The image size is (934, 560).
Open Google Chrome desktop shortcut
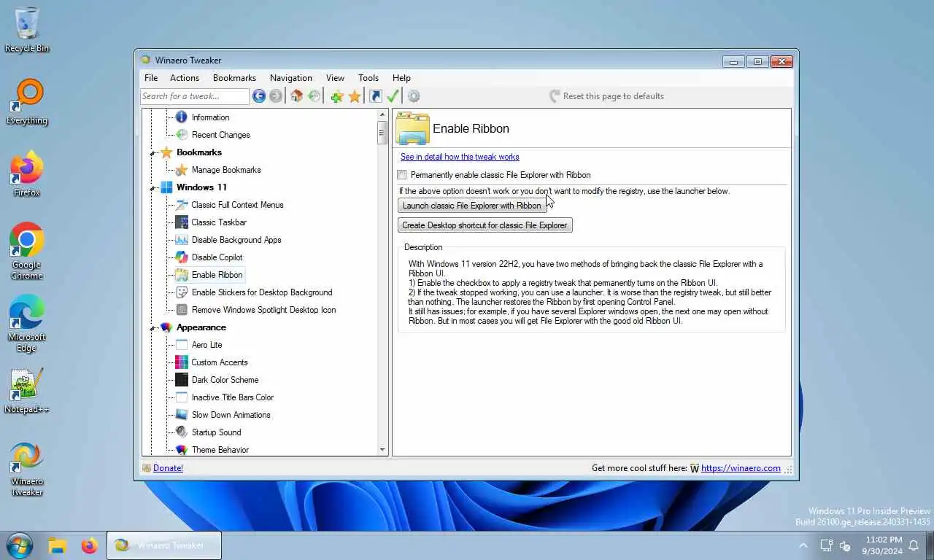coord(27,252)
